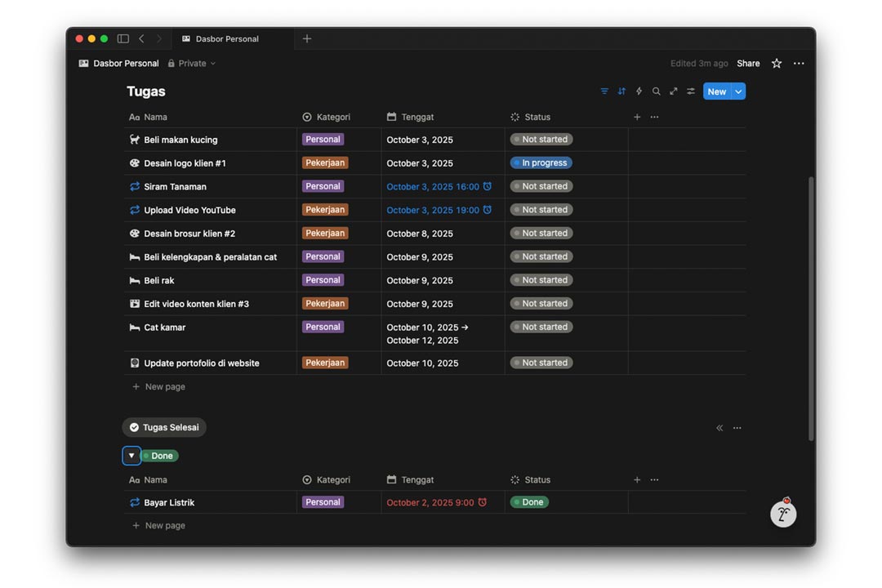Screen dimensions: 882x588
Task: Click Not started status for Beli rak
Action: click(541, 280)
